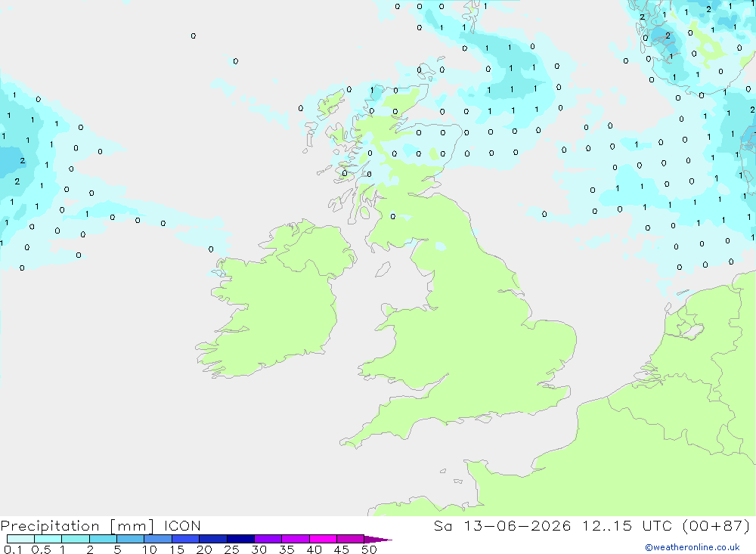Viewport: 756px width, 554px height.
Task: Click the 1–2 mm legend swatch
Action: click(x=75, y=539)
